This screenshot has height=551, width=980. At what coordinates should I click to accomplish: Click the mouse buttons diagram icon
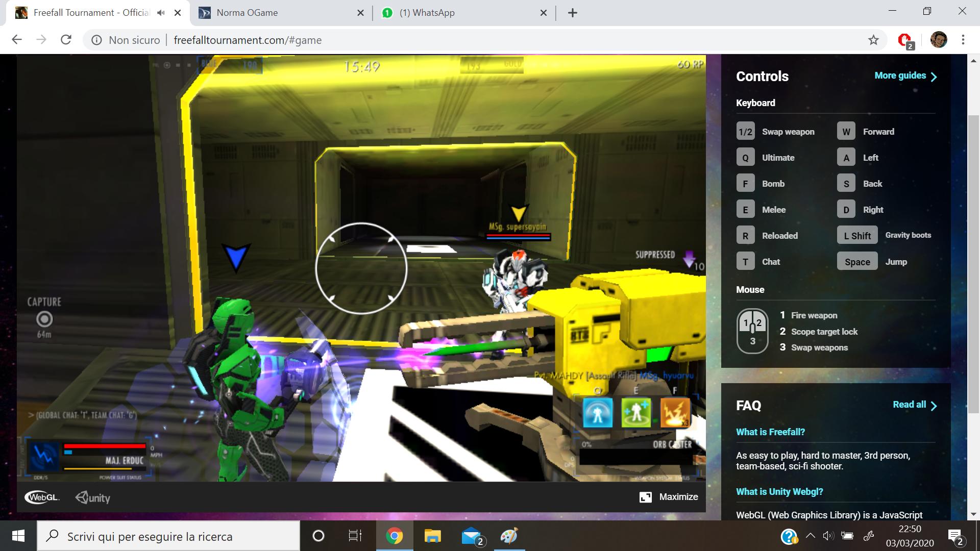click(x=752, y=331)
